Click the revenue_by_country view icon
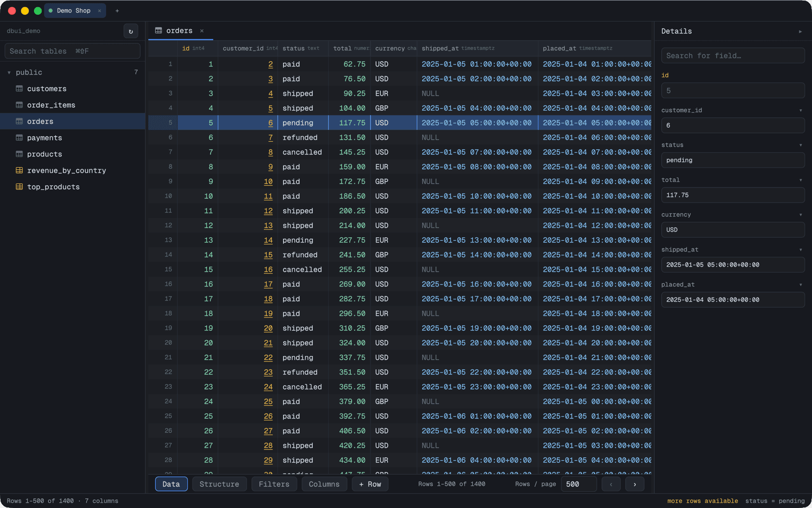This screenshot has width=812, height=508. pos(19,170)
